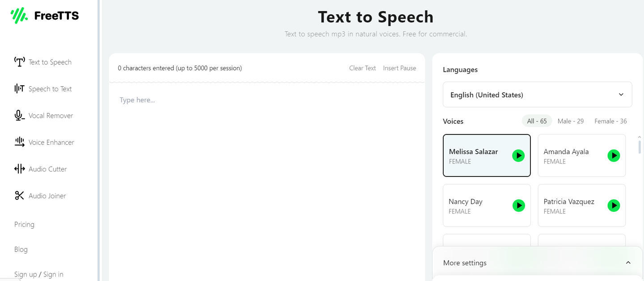Filter voices by Male - 29
Screen dimensions: 644x281
point(571,121)
